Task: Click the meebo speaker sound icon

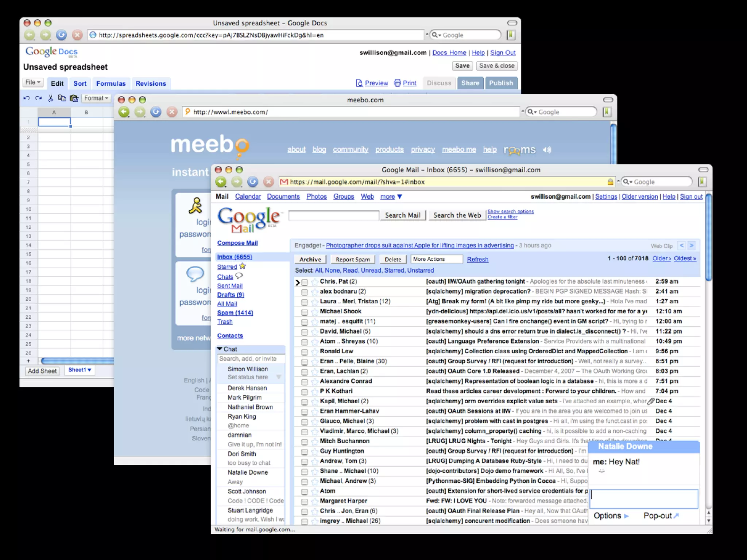Action: [x=547, y=150]
